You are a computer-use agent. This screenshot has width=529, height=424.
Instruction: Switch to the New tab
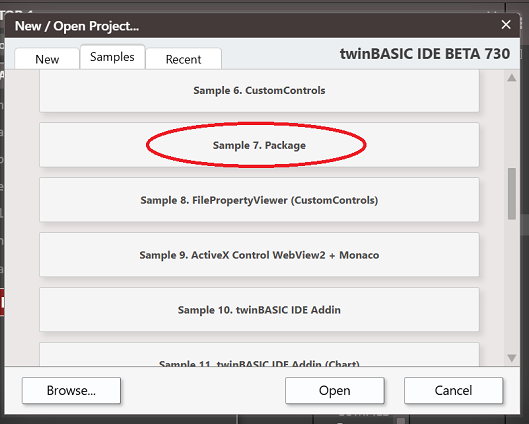(x=47, y=59)
